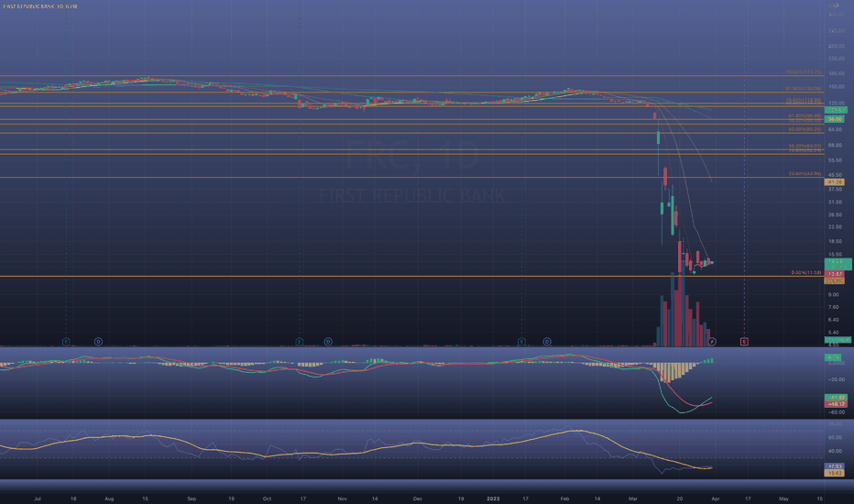Click the 26.50 price axis label
Screen dimensions: 854x504
(835, 214)
